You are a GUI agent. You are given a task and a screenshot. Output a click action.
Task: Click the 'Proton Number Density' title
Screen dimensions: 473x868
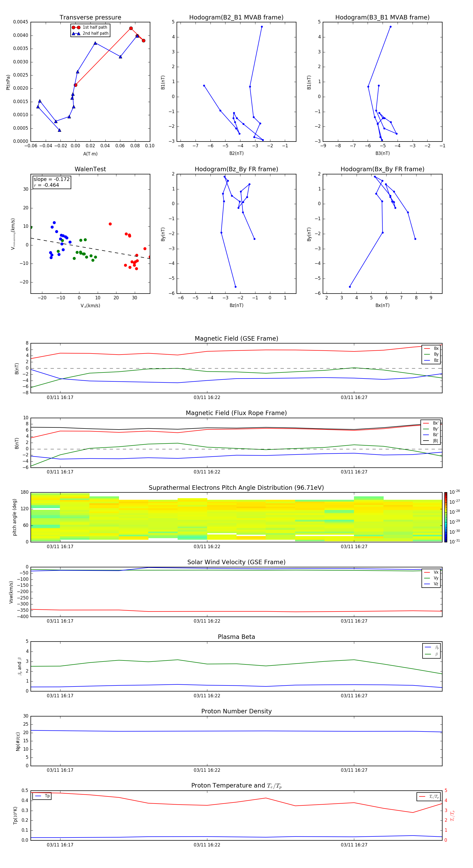click(236, 711)
